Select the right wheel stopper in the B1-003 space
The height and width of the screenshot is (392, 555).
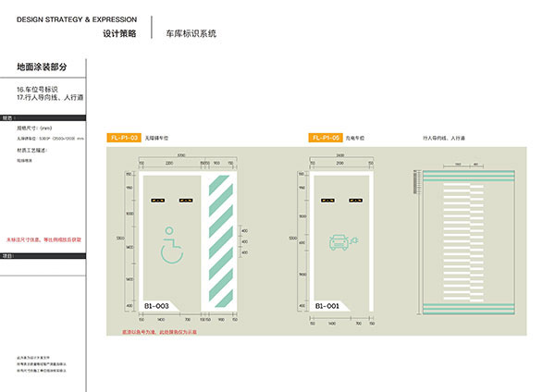pyautogui.click(x=186, y=201)
